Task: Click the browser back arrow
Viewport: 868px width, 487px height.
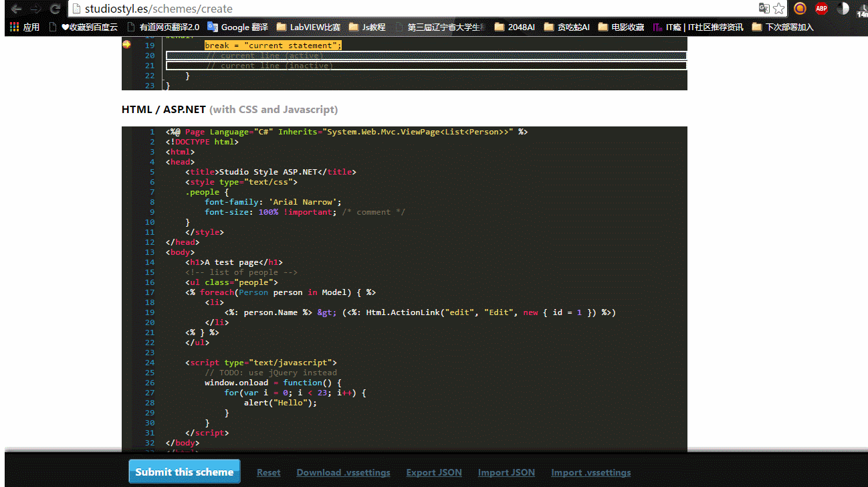Action: [16, 9]
